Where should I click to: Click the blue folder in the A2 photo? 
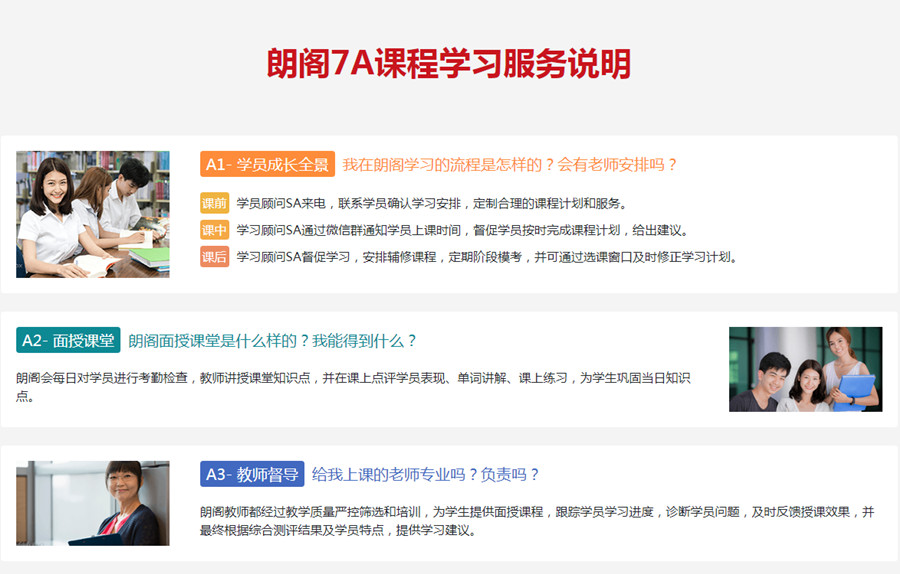click(x=856, y=390)
